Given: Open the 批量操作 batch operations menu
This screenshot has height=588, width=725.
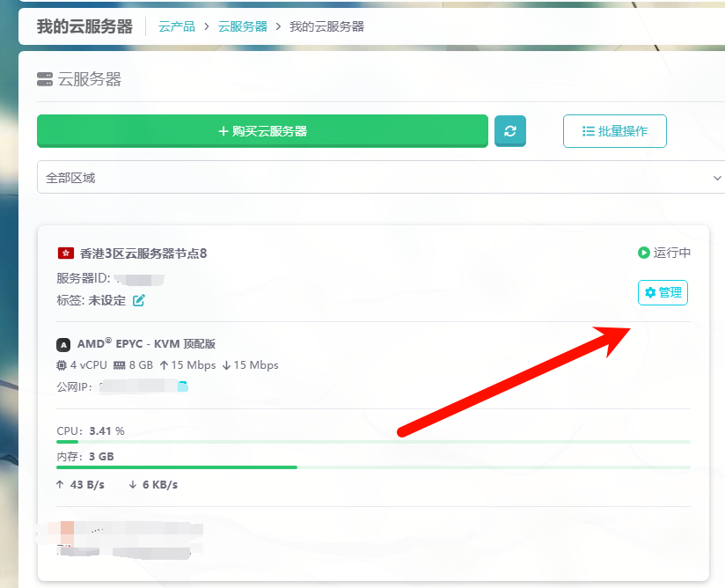Looking at the screenshot, I should coord(614,131).
